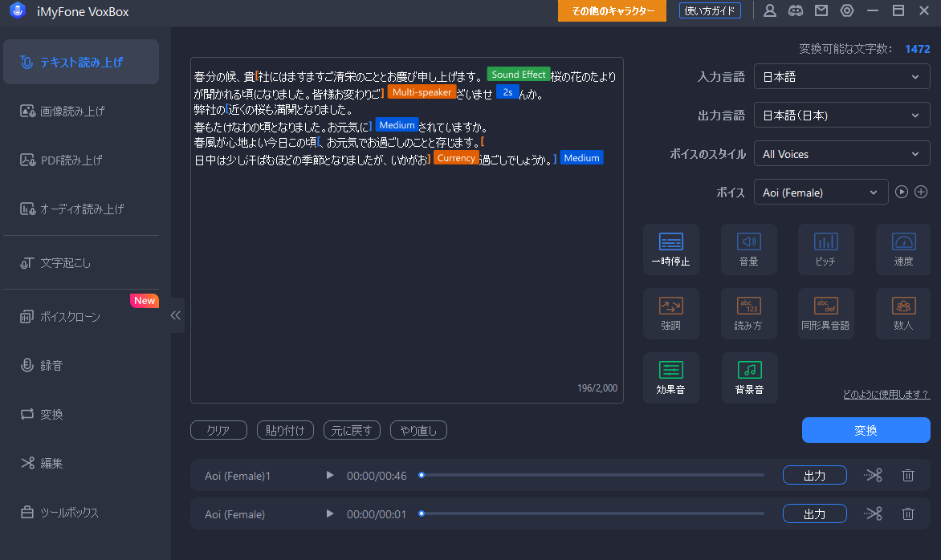The height and width of the screenshot is (560, 941).
Task: Preview the Aoi voice with play icon
Action: (x=902, y=192)
